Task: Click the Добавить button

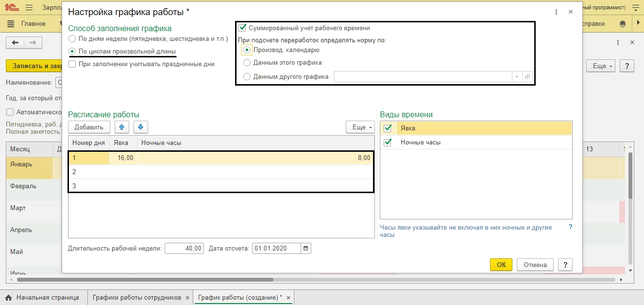Action: (x=89, y=127)
